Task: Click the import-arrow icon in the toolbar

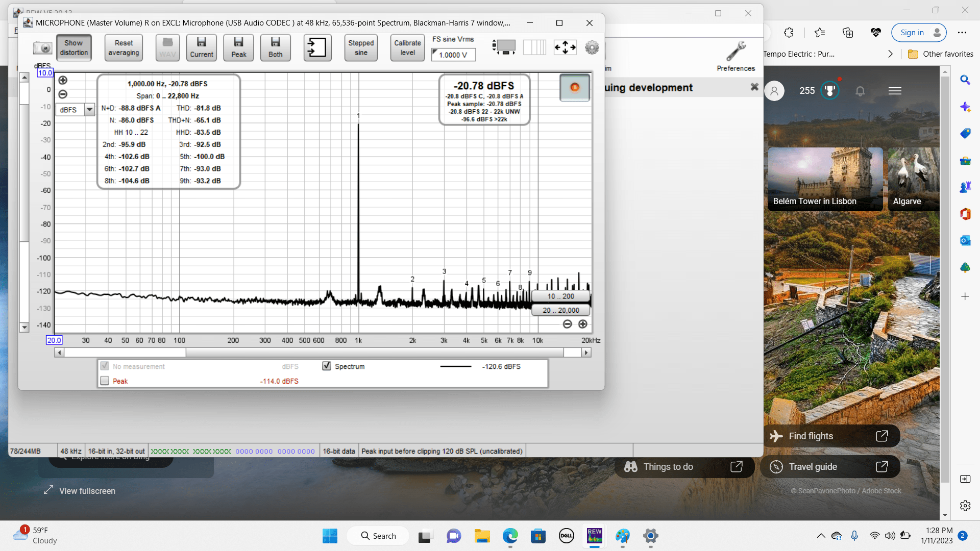Action: click(317, 48)
